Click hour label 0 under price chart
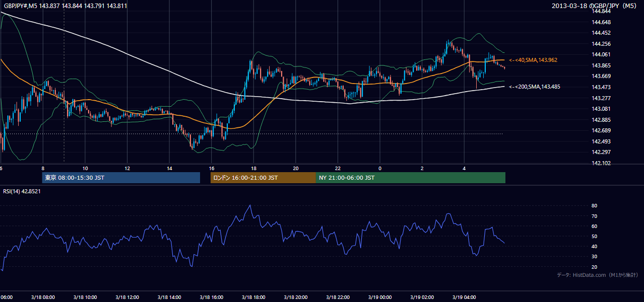Viewport: 644px width, 302px height. (380, 169)
